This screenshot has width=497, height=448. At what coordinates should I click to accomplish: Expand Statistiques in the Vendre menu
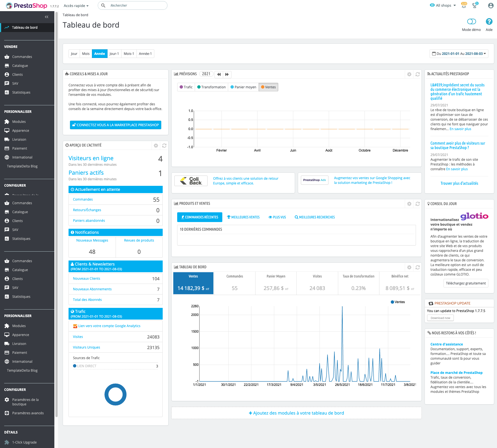point(21,92)
